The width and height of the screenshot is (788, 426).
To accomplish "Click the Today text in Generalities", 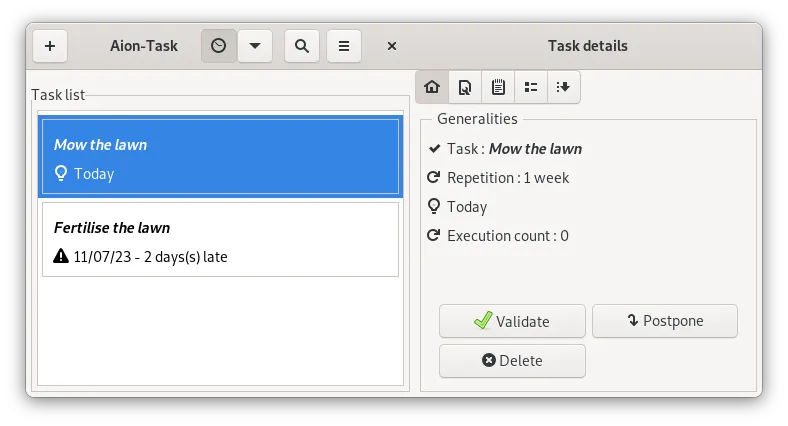I will click(x=467, y=207).
